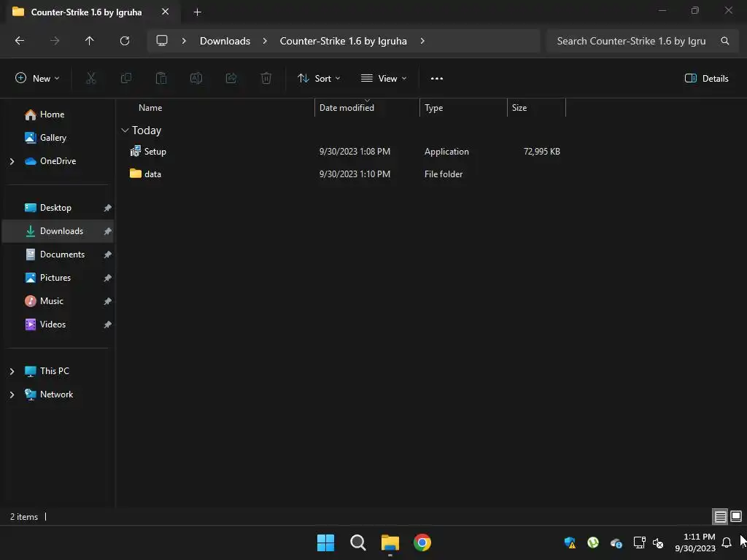
Task: Click the search box field
Action: point(644,41)
